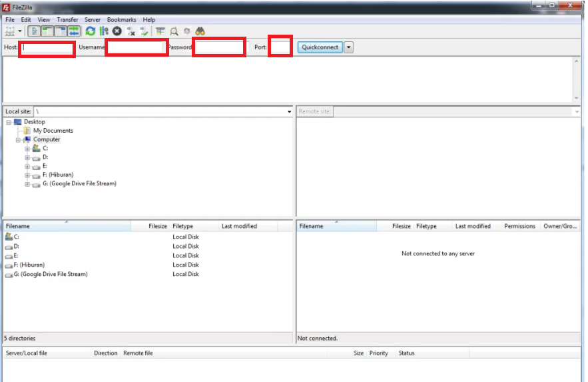Toggle processing of the transfer queue

coord(103,31)
